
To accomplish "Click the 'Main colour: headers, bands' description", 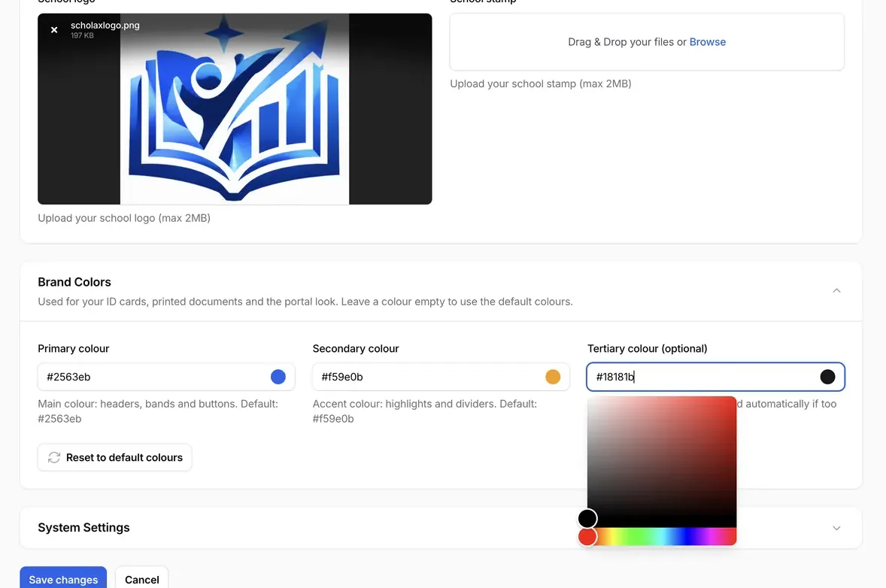I will 158,411.
